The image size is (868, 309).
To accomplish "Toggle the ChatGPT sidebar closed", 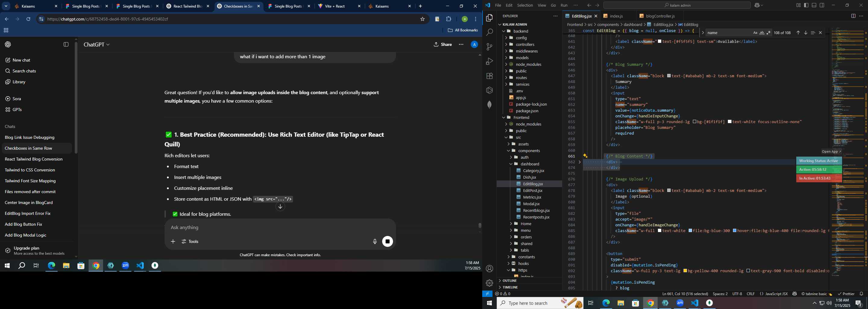I will [66, 45].
